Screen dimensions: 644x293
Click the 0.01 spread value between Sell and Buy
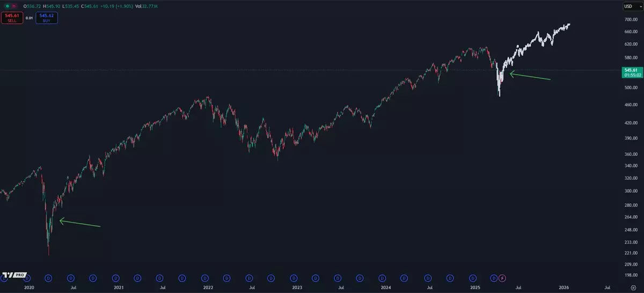29,18
